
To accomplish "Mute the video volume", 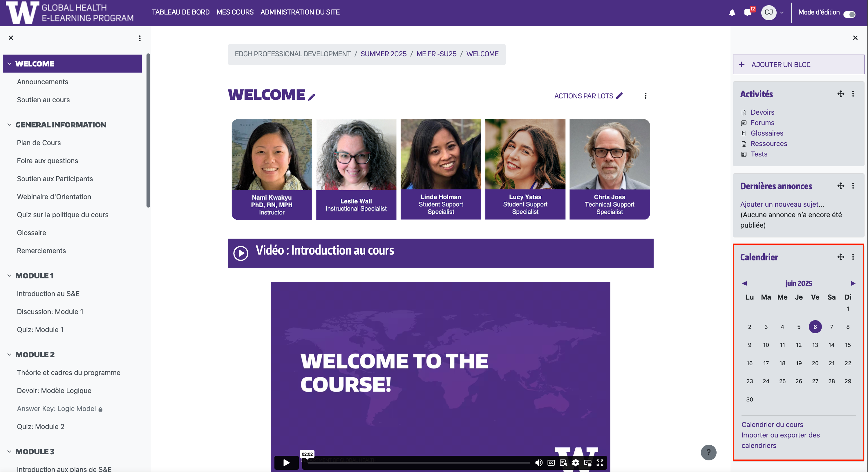I will (x=539, y=462).
